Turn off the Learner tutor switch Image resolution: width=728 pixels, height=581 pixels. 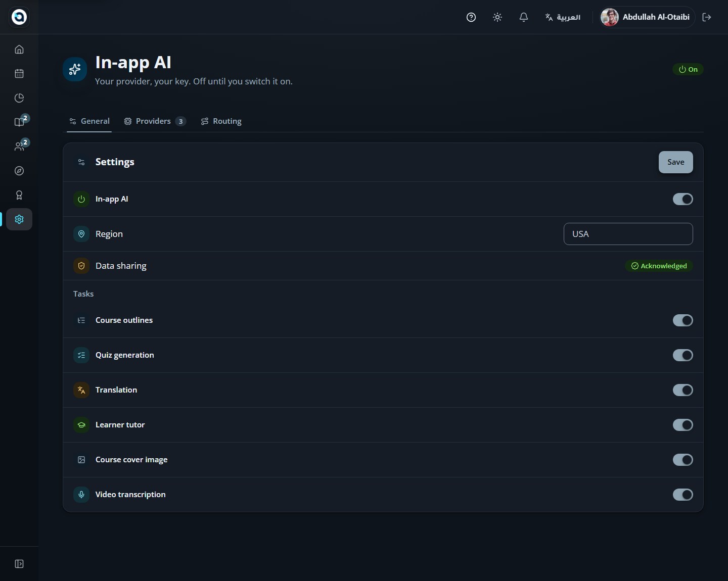682,425
